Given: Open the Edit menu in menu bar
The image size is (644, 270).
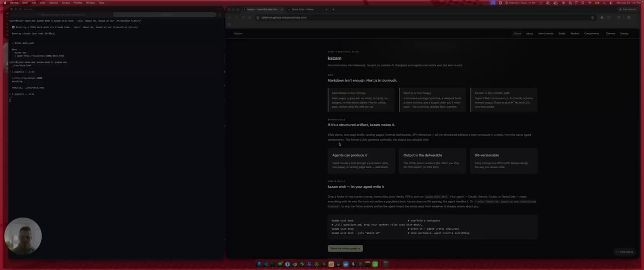Looking at the screenshot, I should [33, 3].
